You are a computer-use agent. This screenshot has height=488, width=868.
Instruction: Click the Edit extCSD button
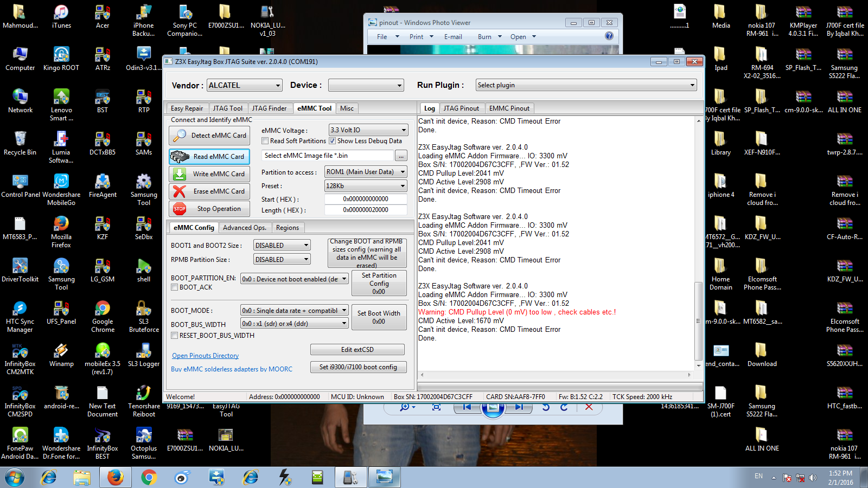coord(358,350)
